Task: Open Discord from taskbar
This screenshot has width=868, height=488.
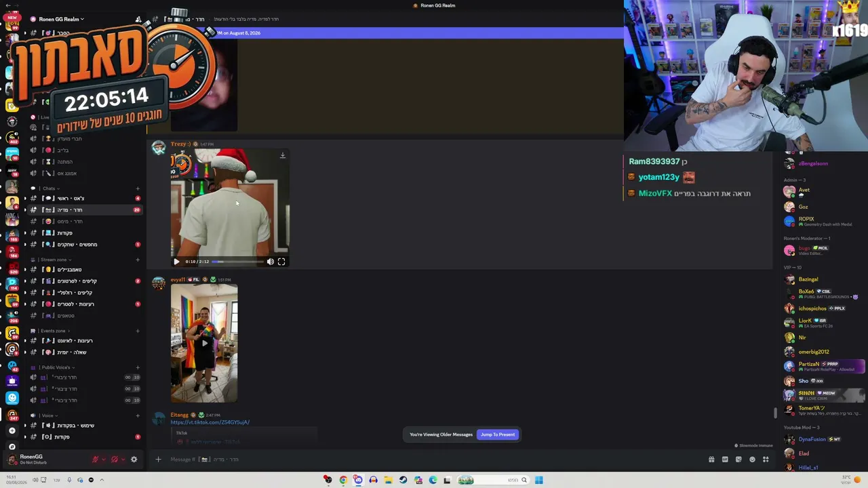Action: (358, 480)
